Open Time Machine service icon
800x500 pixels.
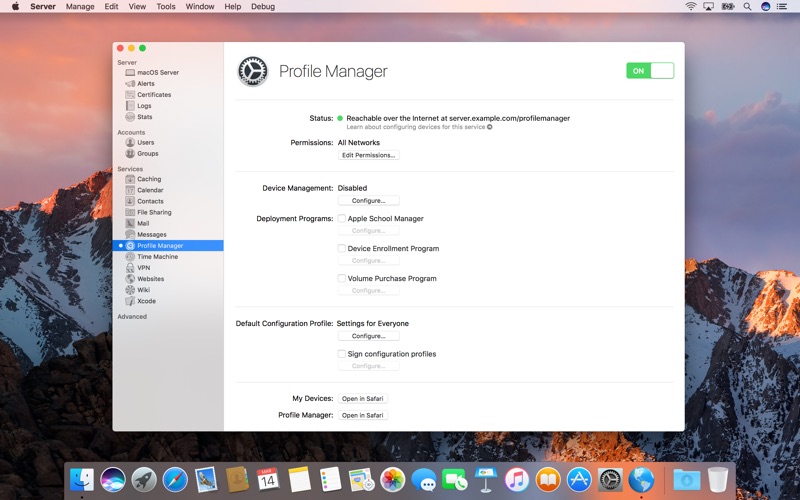pyautogui.click(x=130, y=257)
